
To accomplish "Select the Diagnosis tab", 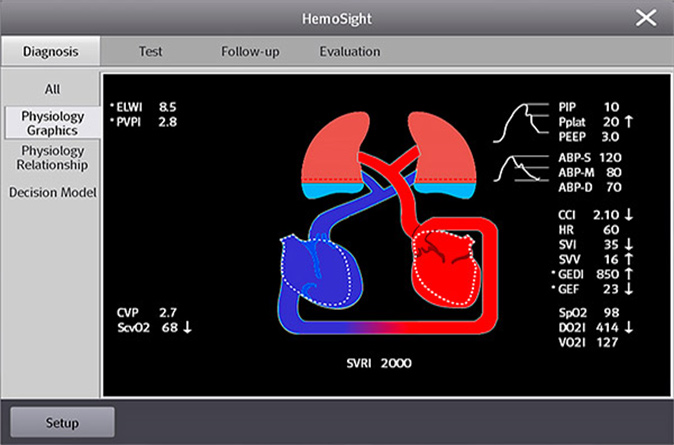I will 49,51.
